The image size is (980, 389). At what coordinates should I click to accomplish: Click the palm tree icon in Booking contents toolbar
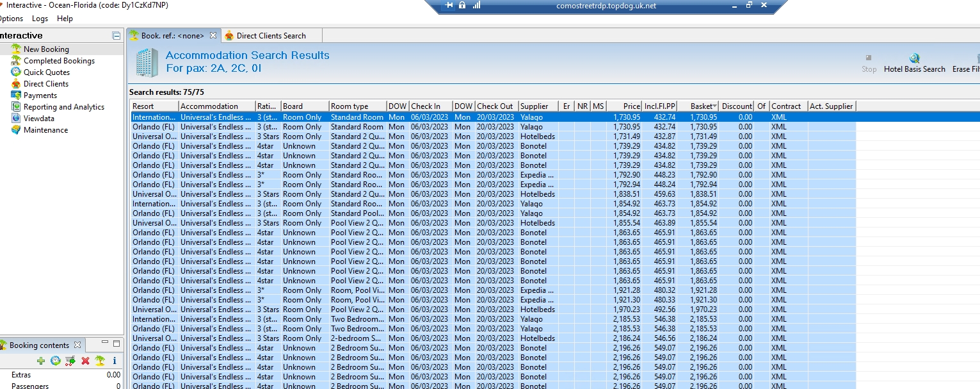click(100, 361)
